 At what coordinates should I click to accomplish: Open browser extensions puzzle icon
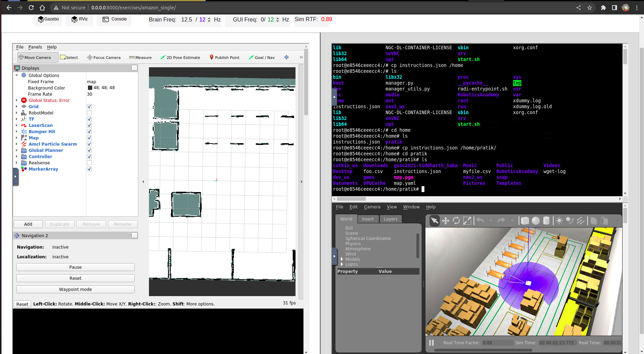603,8
